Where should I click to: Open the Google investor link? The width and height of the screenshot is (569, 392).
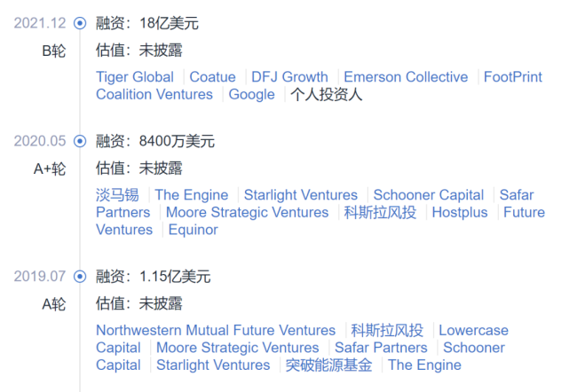click(251, 95)
